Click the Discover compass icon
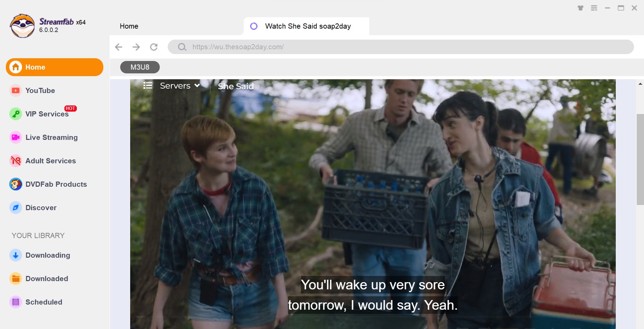Screen dimensions: 644x329 [x=15, y=208]
